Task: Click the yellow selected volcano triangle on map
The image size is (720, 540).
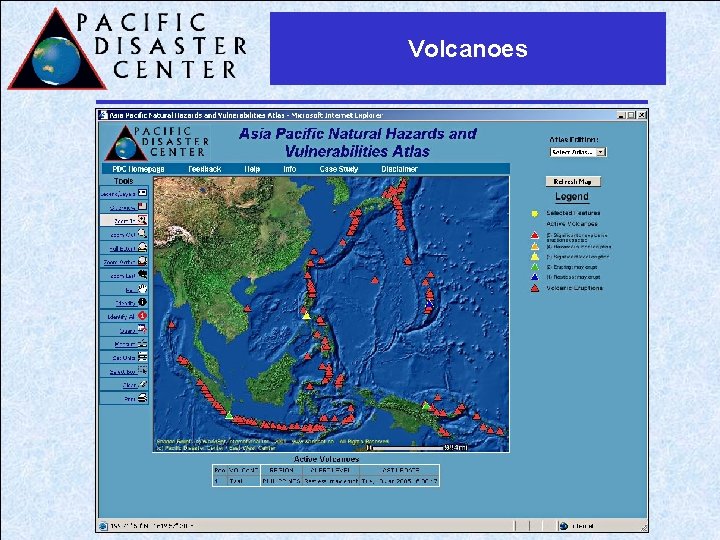Action: pos(307,316)
